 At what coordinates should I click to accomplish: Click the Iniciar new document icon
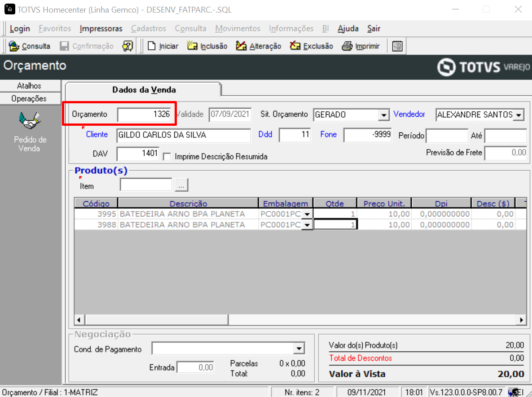click(152, 46)
